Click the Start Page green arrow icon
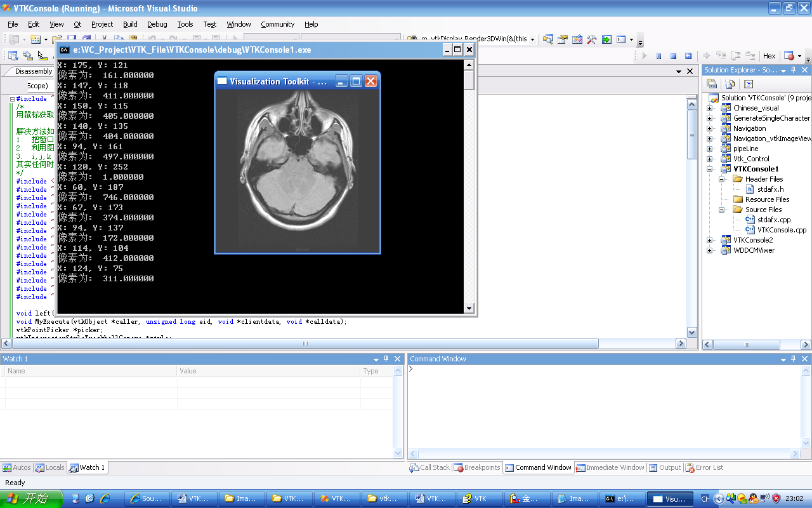812x508 pixels. coord(606,39)
